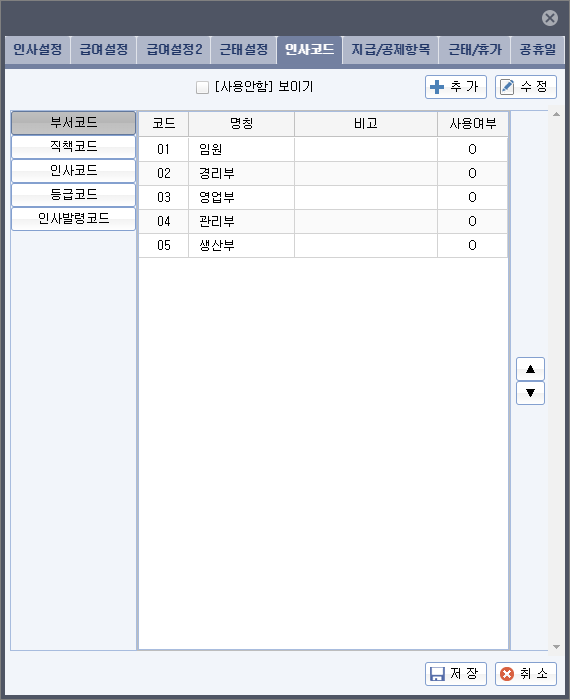Click code cell 01
Image resolution: width=570 pixels, height=700 pixels.
(164, 149)
